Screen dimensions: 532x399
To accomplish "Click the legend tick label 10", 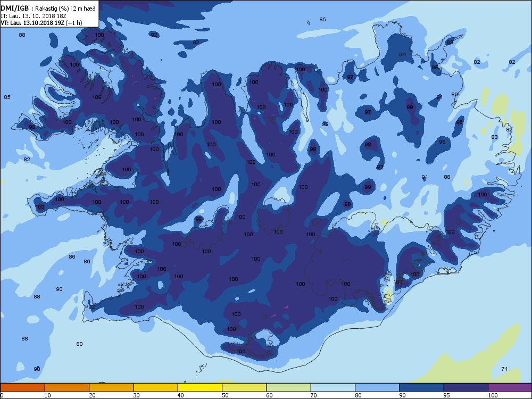I will click(x=47, y=395).
